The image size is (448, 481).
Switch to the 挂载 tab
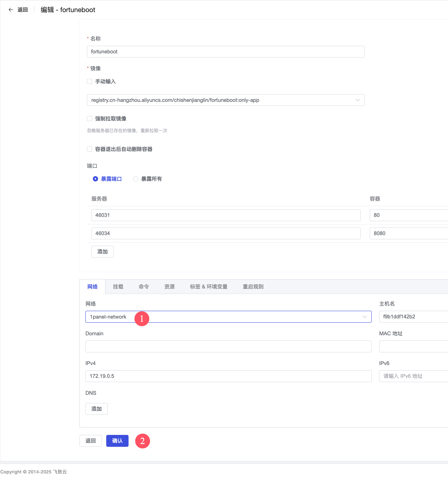118,287
